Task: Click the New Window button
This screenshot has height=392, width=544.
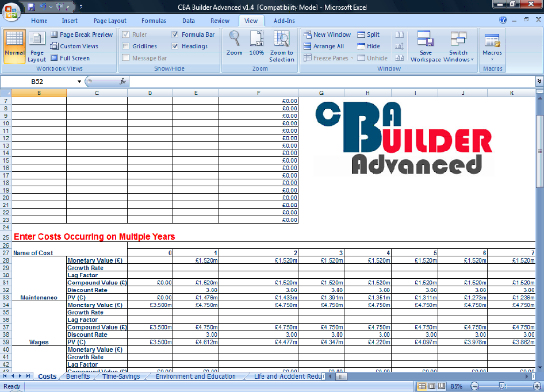Action: (x=327, y=34)
